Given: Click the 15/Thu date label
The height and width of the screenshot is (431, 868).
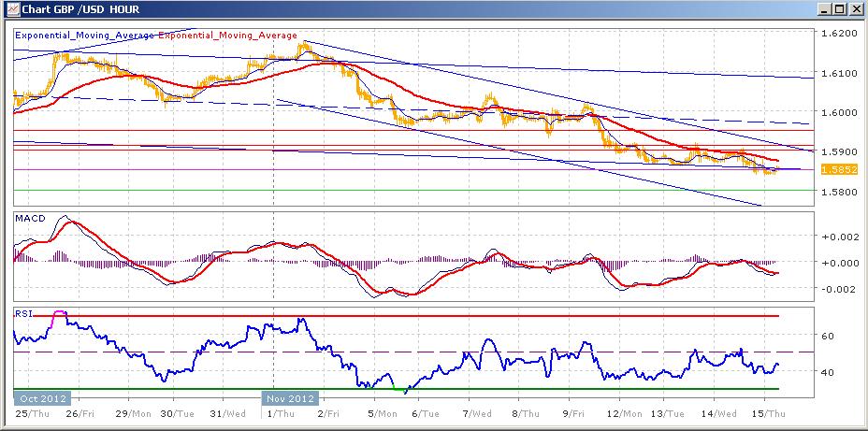Looking at the screenshot, I should [x=770, y=414].
